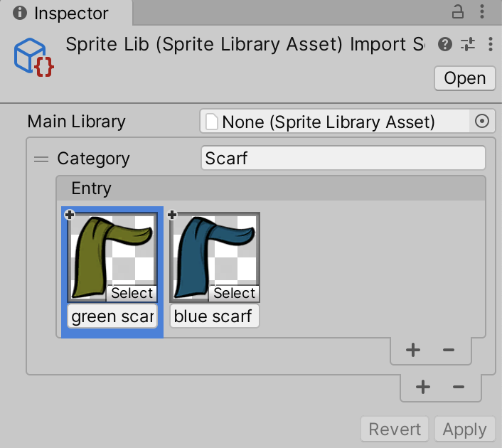Open the asset header's three-dot menu
502x448 pixels.
(x=490, y=45)
